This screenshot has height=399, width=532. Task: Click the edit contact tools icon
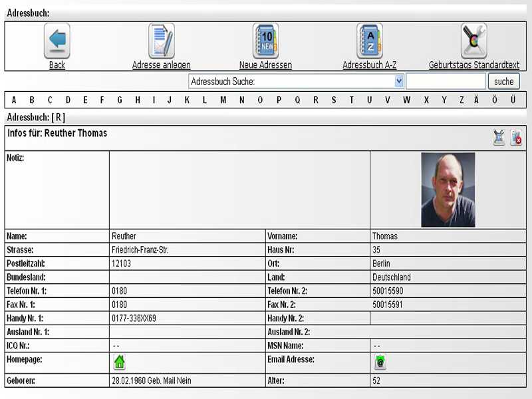pyautogui.click(x=499, y=138)
